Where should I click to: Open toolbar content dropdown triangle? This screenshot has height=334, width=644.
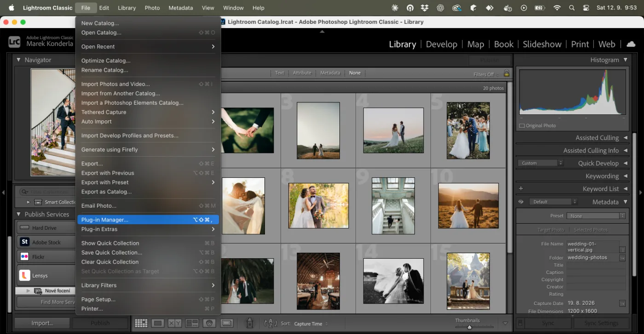point(506,323)
